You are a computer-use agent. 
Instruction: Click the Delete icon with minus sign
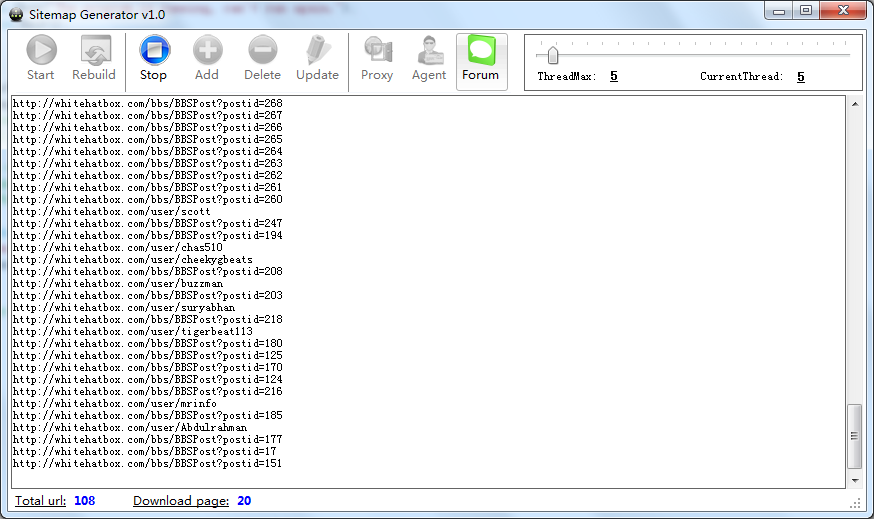click(x=262, y=60)
